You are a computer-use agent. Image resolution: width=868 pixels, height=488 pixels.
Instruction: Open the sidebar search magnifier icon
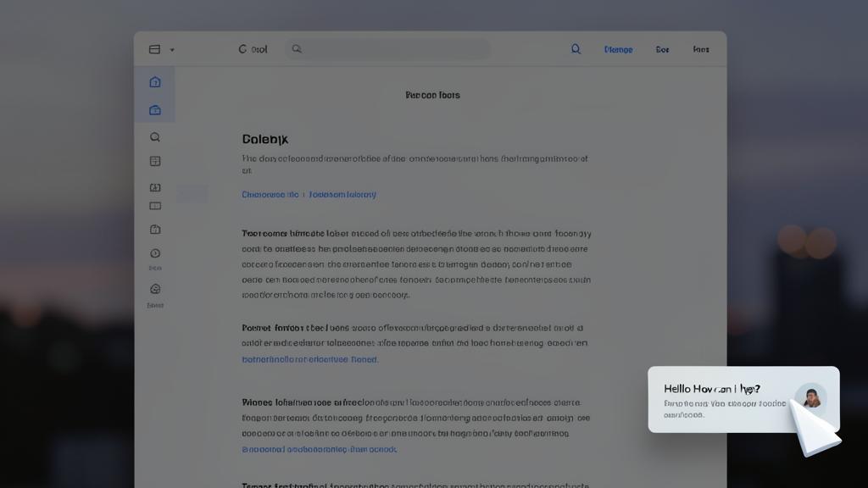pyautogui.click(x=155, y=136)
